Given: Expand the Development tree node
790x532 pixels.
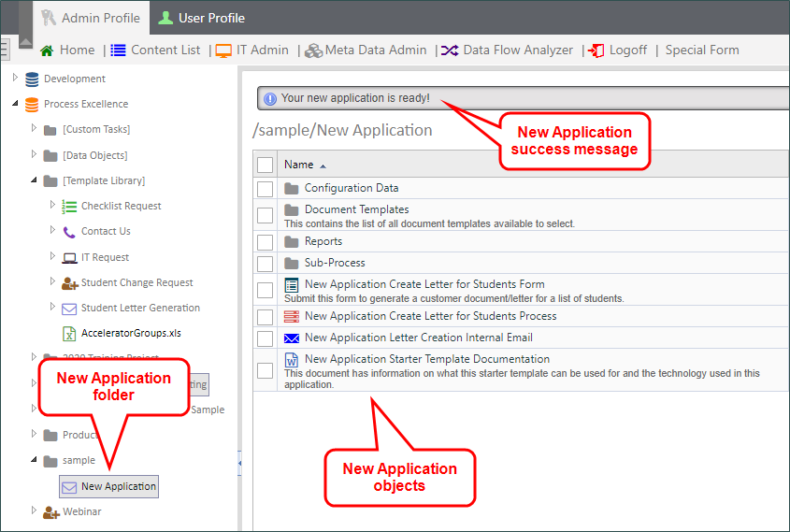Looking at the screenshot, I should pyautogui.click(x=15, y=79).
